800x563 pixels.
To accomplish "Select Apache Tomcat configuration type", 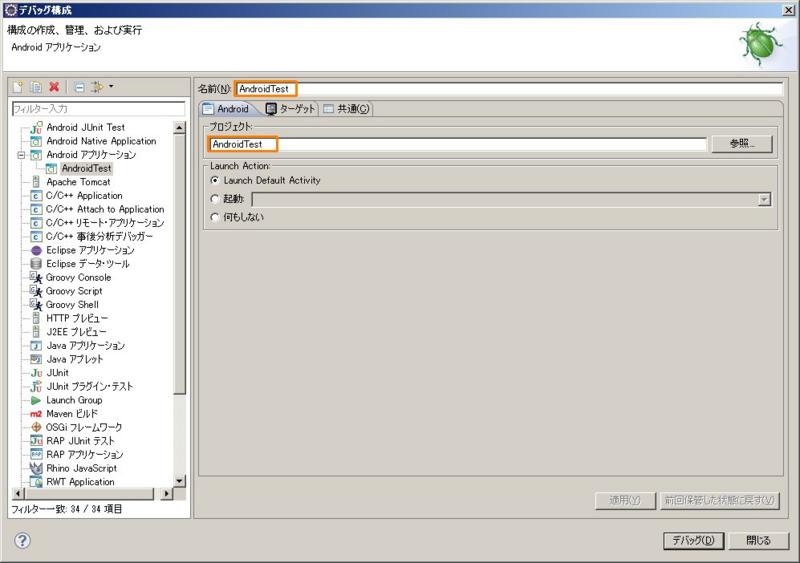I will 78,182.
